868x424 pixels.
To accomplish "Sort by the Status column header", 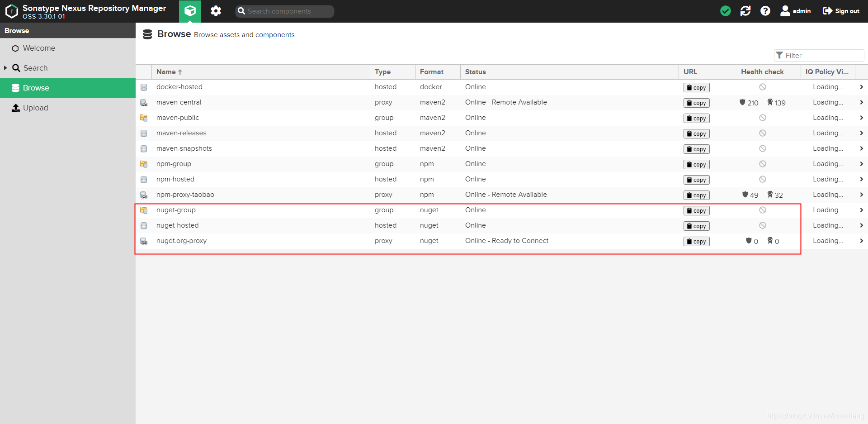I will pyautogui.click(x=570, y=72).
